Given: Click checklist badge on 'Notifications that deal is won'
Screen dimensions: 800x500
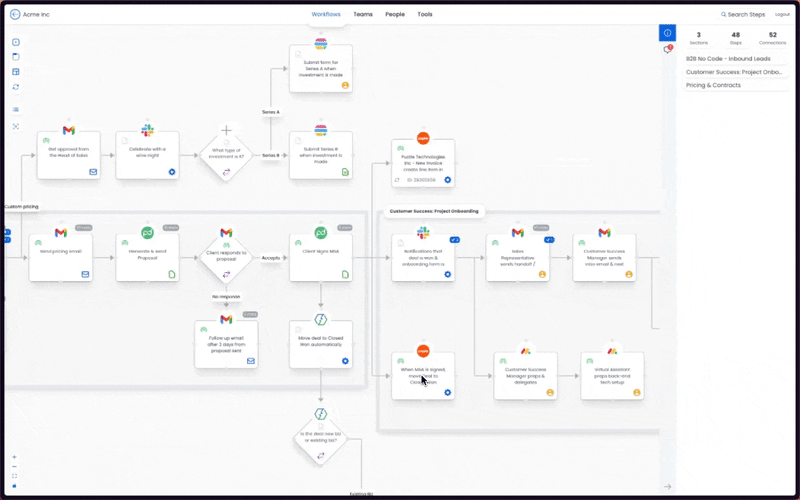Looking at the screenshot, I should point(455,239).
